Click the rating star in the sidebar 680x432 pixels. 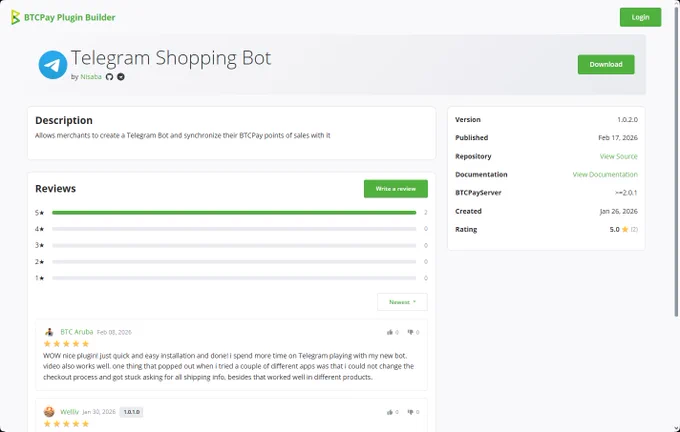point(625,229)
